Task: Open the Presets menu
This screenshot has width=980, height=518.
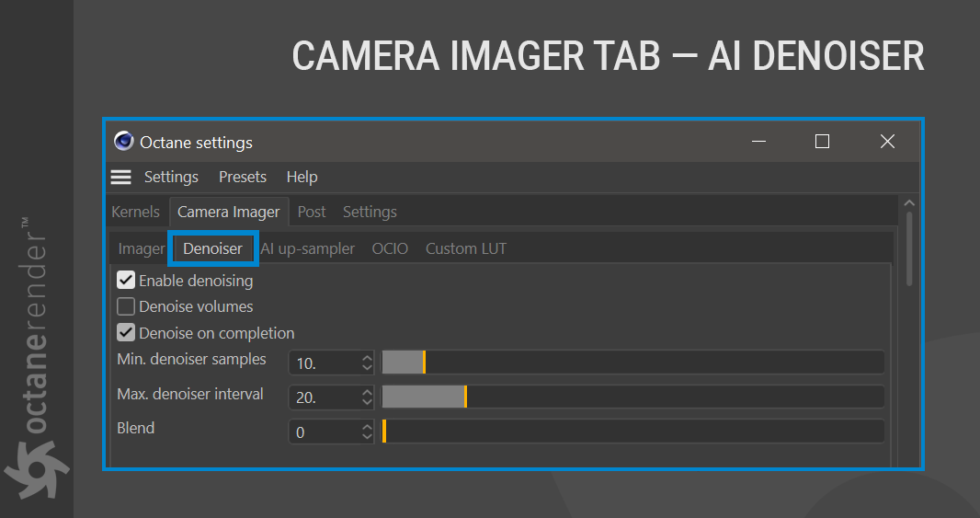Action: [x=243, y=177]
